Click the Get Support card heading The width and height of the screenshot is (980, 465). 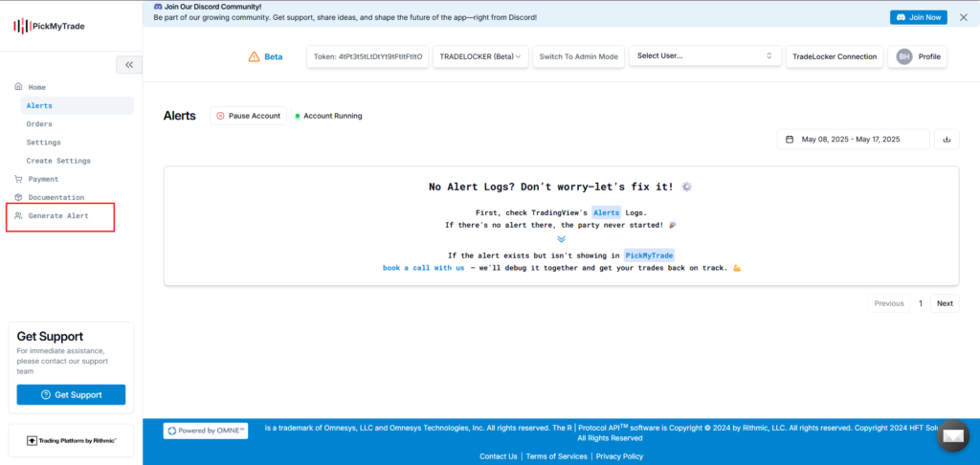[50, 336]
